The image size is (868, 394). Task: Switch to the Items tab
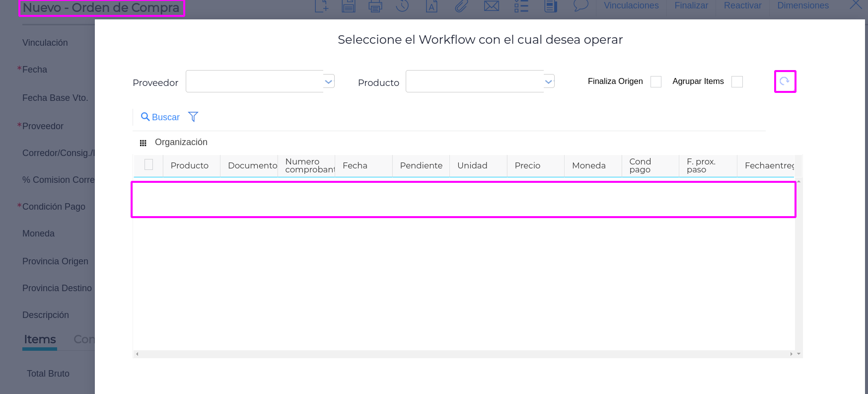(x=40, y=339)
